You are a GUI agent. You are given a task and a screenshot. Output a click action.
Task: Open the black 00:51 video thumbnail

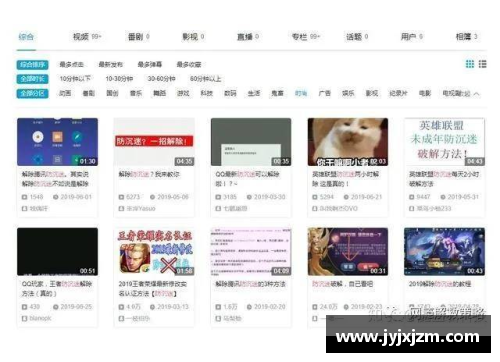57,252
